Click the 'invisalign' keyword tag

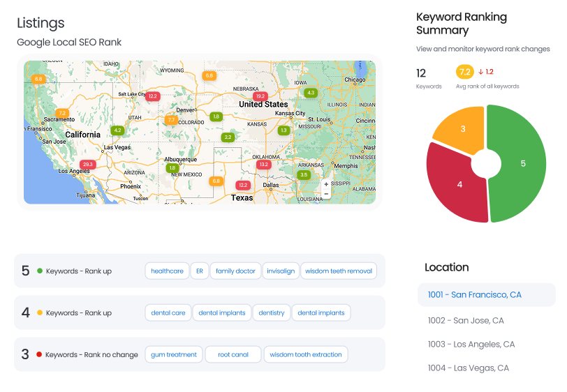[281, 271]
